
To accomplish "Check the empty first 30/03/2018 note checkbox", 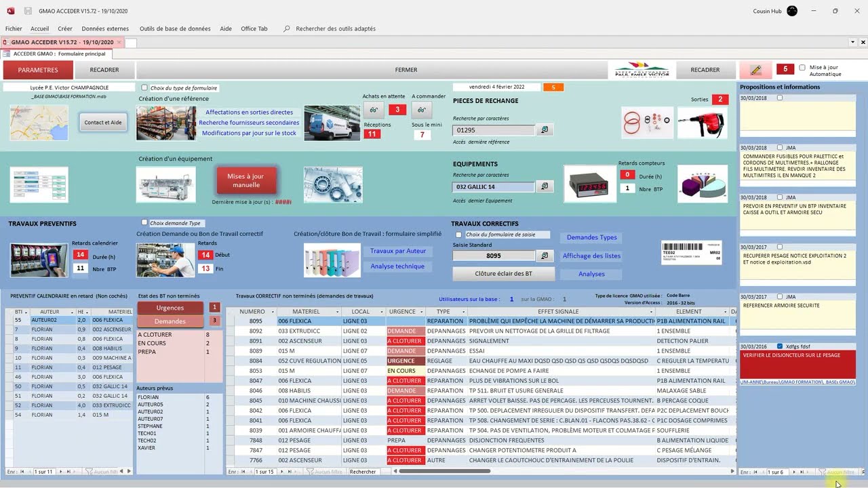I will point(780,98).
